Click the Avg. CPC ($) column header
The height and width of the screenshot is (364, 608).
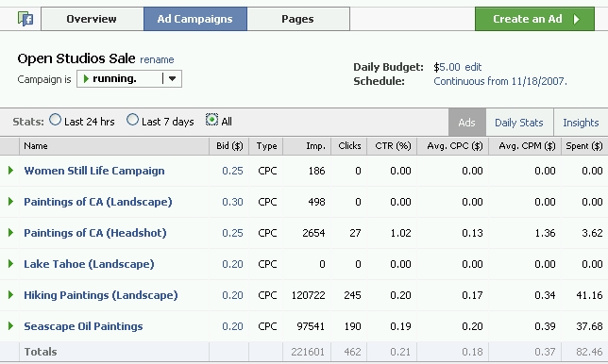(x=453, y=146)
